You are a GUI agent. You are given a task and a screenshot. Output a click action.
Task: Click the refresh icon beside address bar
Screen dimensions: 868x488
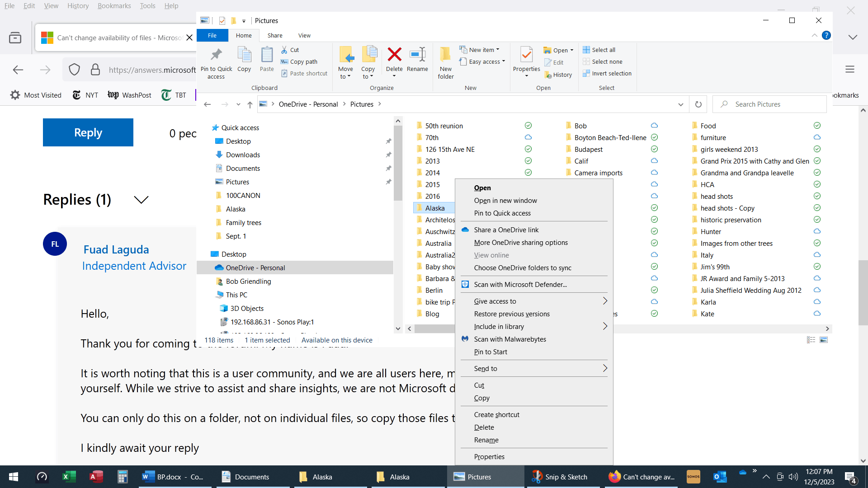click(x=698, y=104)
